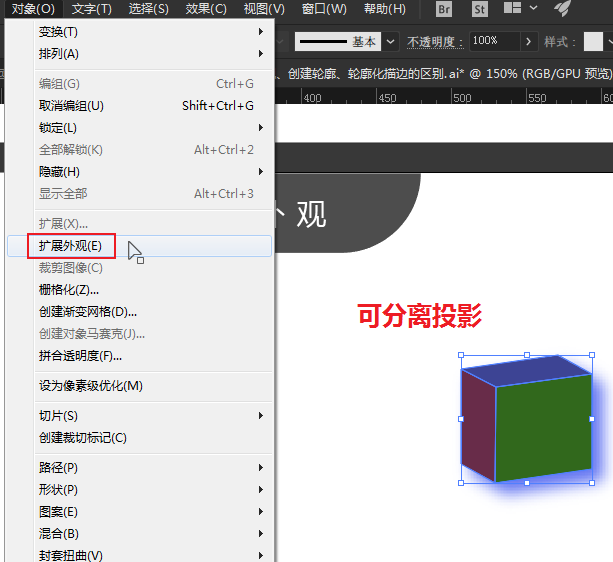Open the 基本 stroke style dropdown
The height and width of the screenshot is (562, 613).
[390, 41]
